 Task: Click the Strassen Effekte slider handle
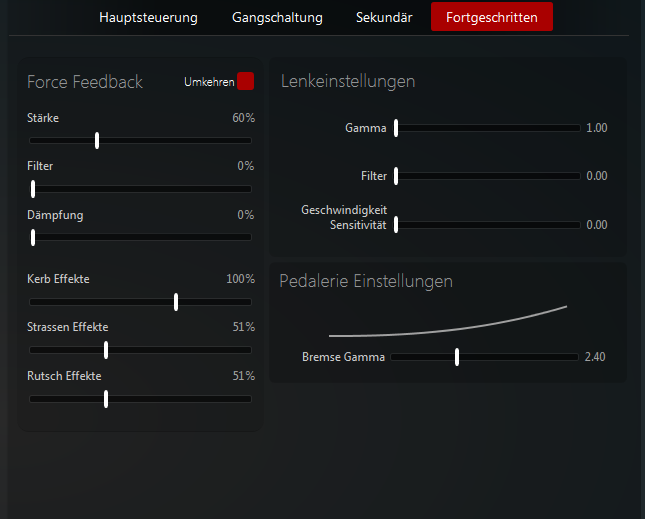(106, 349)
